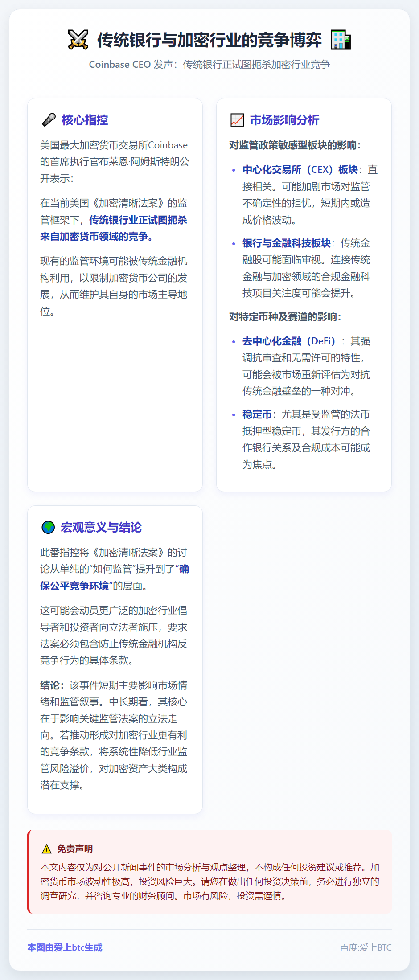
Task: Click the microphone icon beside 核心指控
Action: tap(48, 120)
